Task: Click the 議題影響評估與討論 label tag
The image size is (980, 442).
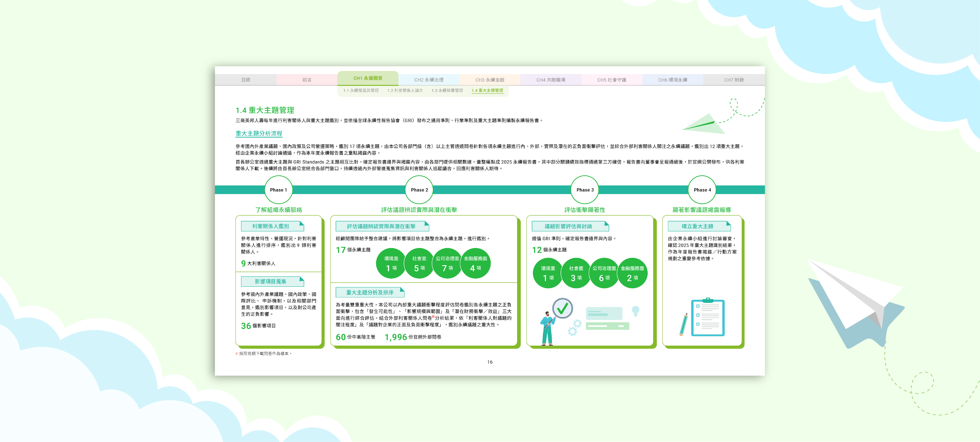Action: click(x=570, y=226)
